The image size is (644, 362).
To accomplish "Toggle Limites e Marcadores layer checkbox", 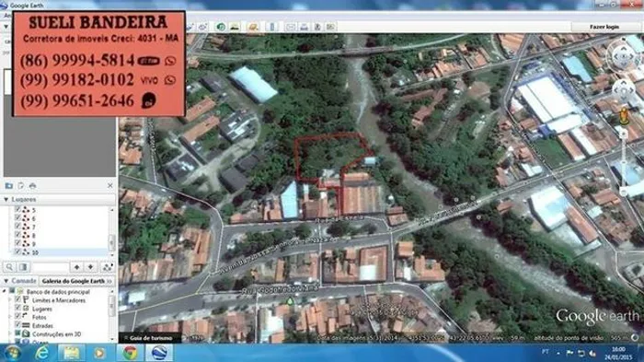I will tap(17, 300).
